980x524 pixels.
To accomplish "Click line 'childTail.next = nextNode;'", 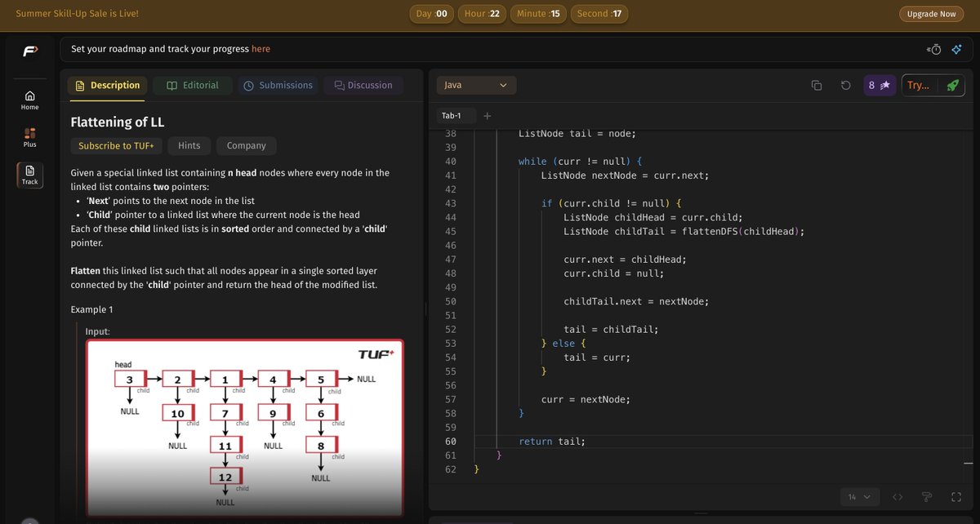I will 636,301.
